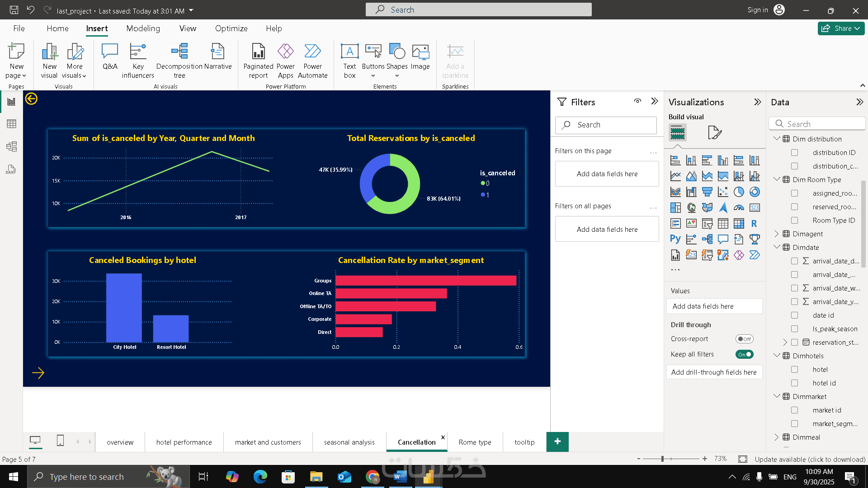Check the Is_peak_season field checkbox

pos(794,329)
